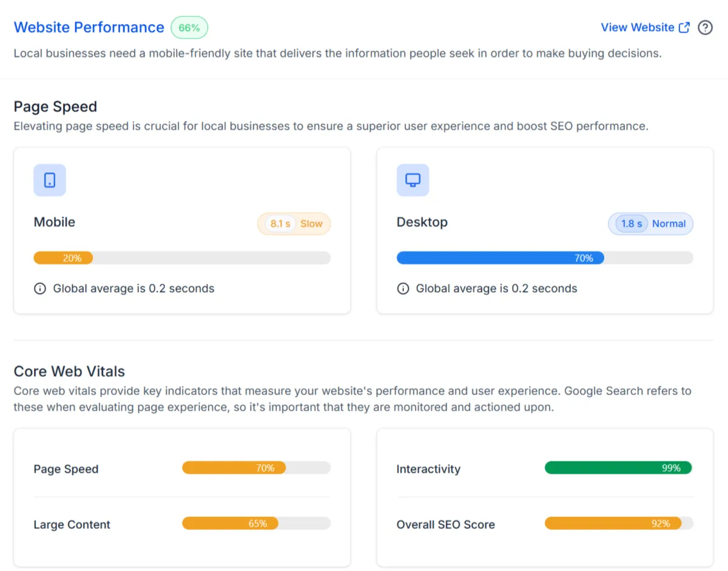Click the Interactivity 99% green bar
The image size is (728, 571).
618,468
